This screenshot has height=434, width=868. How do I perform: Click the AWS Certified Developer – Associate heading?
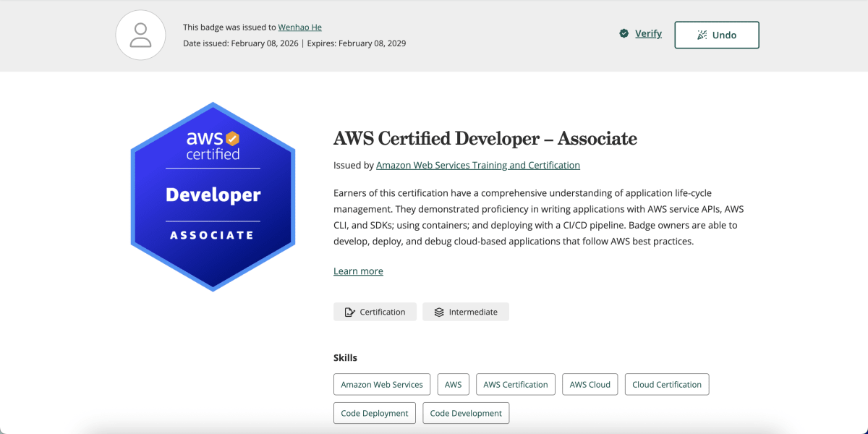[x=485, y=138]
